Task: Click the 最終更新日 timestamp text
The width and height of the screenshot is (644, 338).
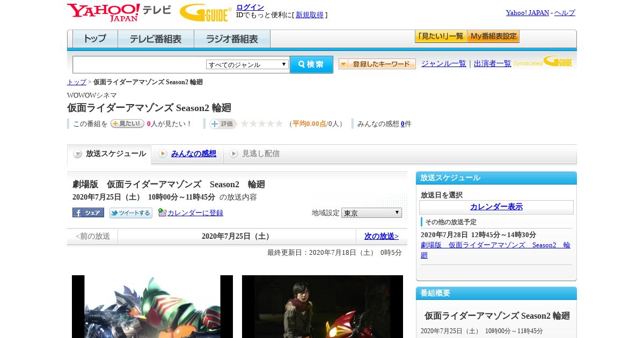Action: [x=334, y=253]
